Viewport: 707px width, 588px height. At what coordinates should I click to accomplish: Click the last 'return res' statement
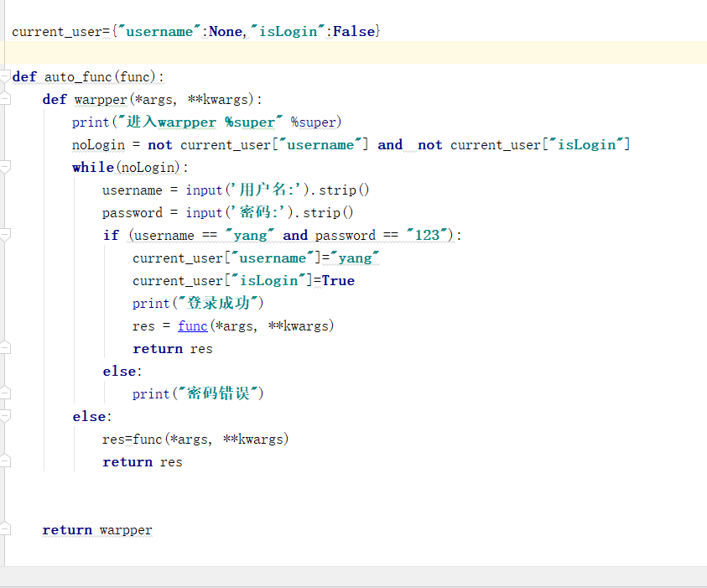[143, 462]
